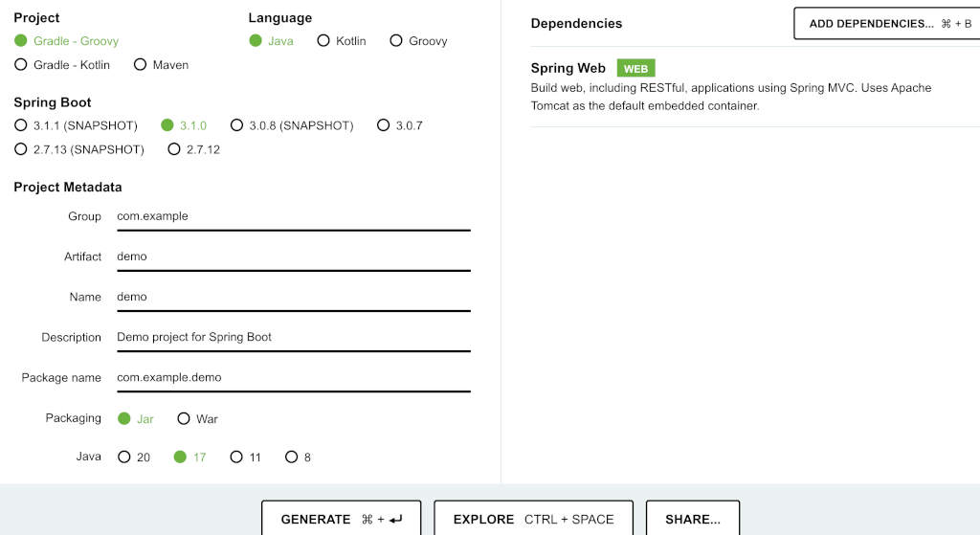The height and width of the screenshot is (535, 980).
Task: Click the Language section heading
Action: coord(280,18)
